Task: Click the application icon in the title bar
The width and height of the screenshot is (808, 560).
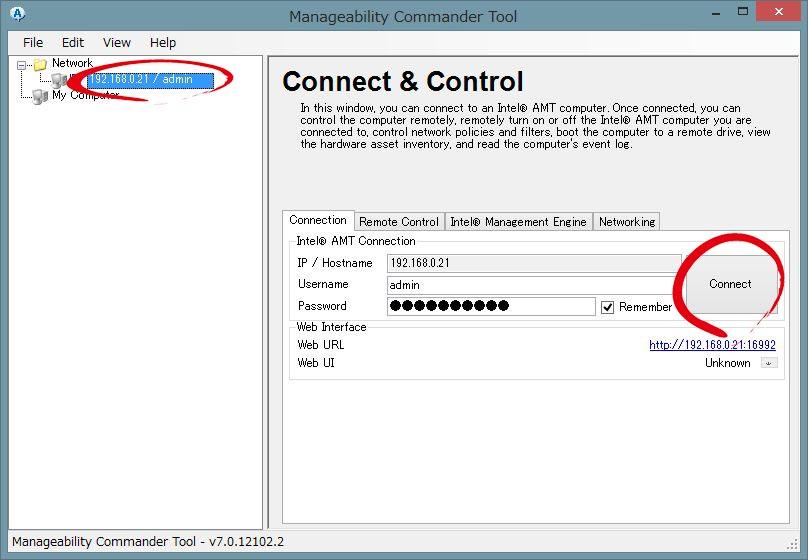Action: click(17, 14)
